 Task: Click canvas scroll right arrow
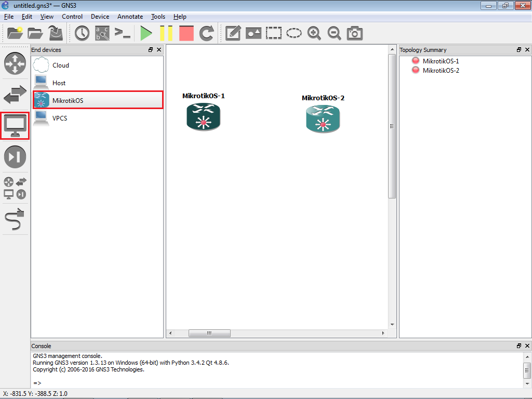(x=383, y=333)
